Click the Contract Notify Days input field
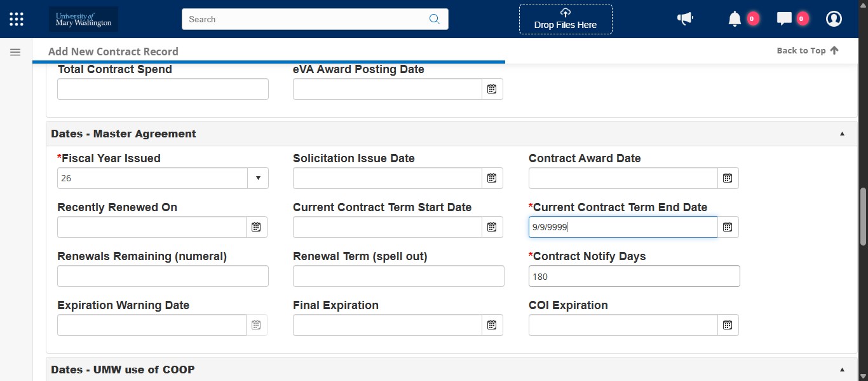Screen dimensions: 868x381 click(634, 276)
